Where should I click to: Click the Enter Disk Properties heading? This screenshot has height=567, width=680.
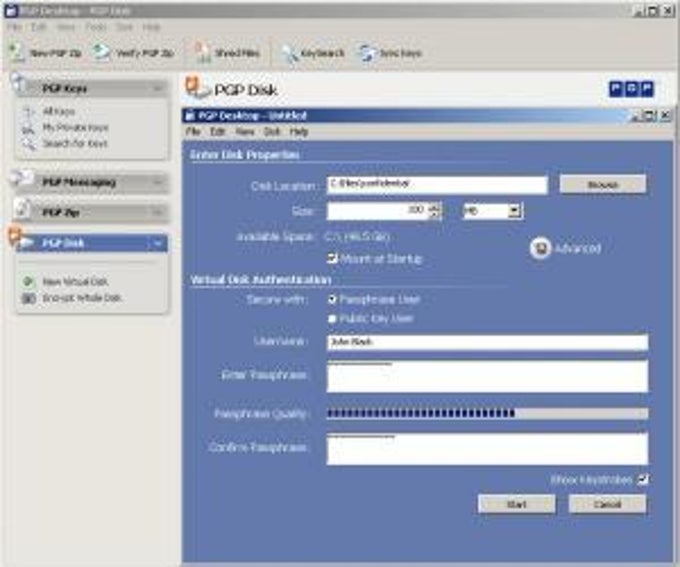click(x=245, y=155)
